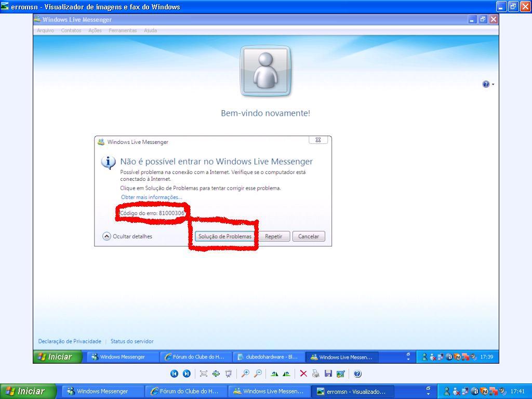Viewport: 532px width, 399px height.
Task: Click the Zoom In magnifier icon
Action: tap(245, 374)
